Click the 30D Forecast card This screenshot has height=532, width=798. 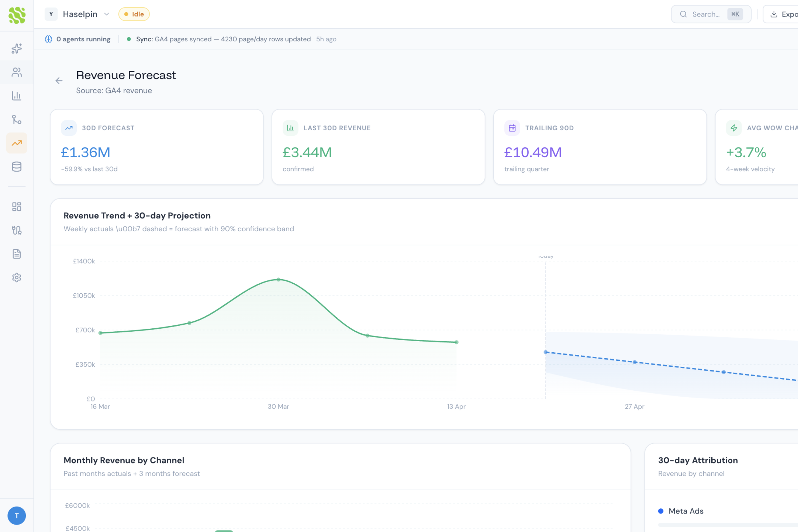pyautogui.click(x=157, y=147)
